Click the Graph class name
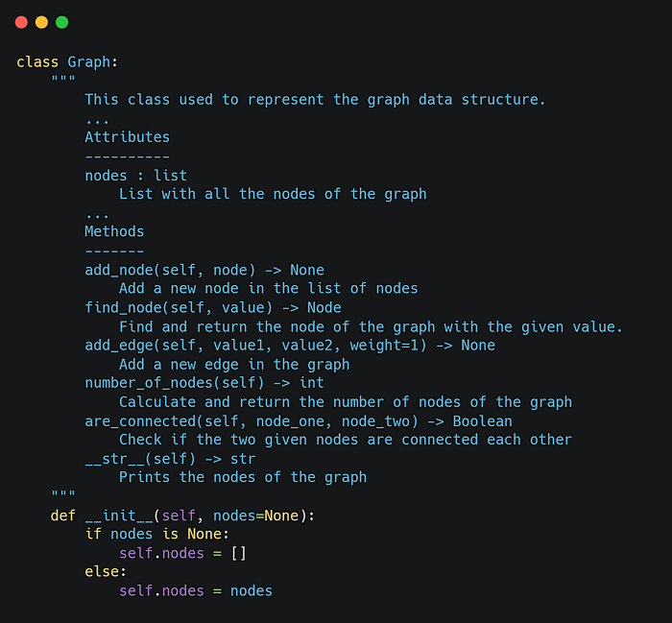Viewport: 672px width, 623px height. point(88,62)
